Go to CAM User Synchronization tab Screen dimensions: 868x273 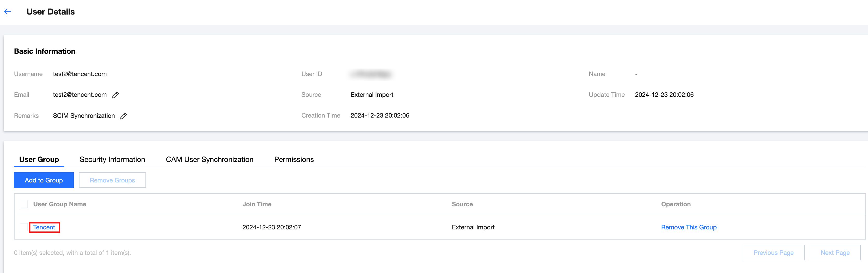point(209,160)
